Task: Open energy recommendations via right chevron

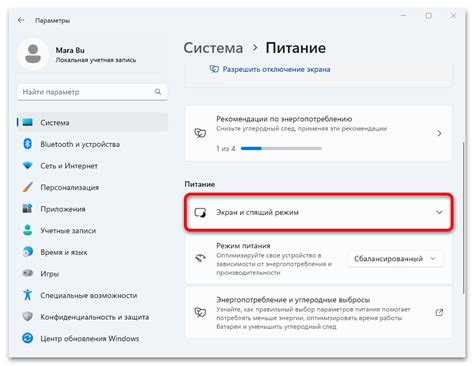Action: tap(439, 133)
